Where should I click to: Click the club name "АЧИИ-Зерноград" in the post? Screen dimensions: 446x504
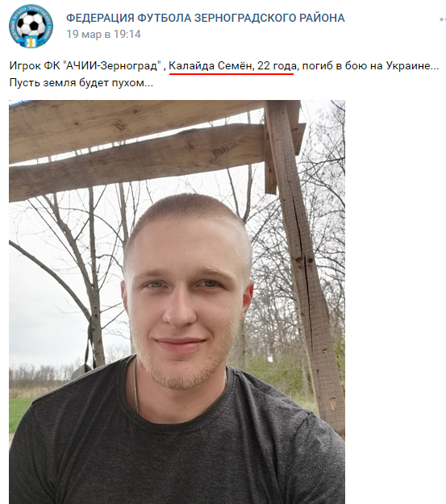(x=113, y=66)
